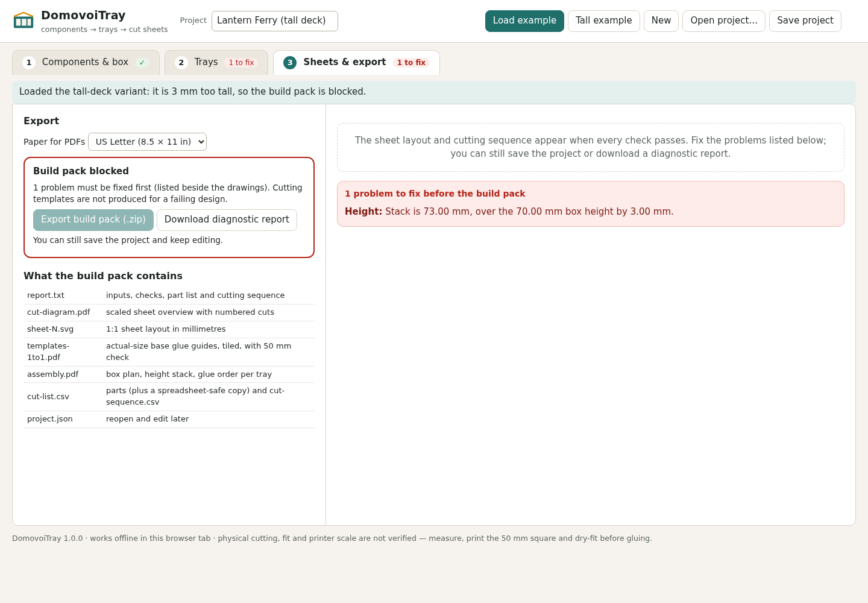Image resolution: width=868 pixels, height=603 pixels.
Task: Click 'reopen and edit later' description
Action: pyautogui.click(x=147, y=419)
